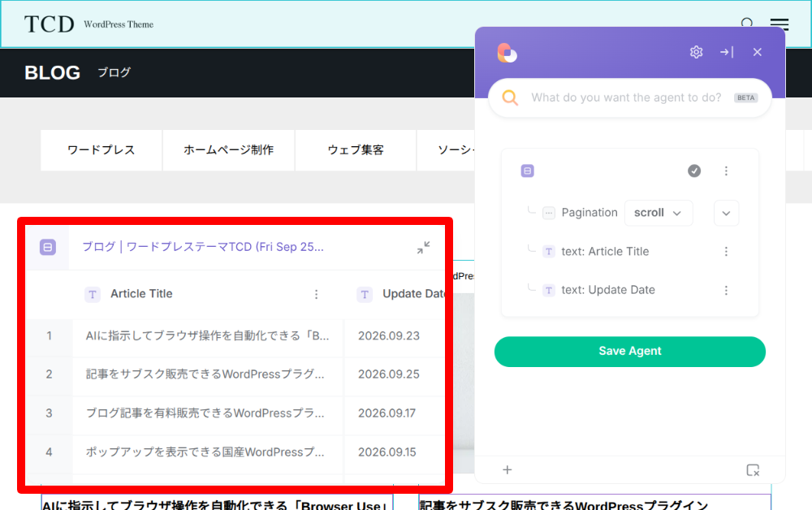Click the text icon beside Update Date field
Viewport: 812px width, 510px height.
coord(549,291)
